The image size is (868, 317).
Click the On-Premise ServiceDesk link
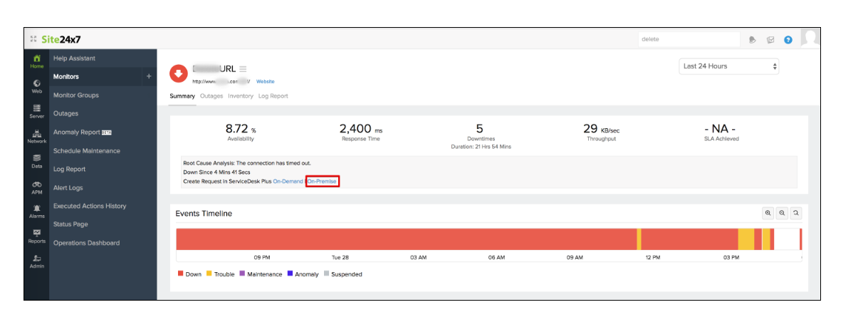click(322, 182)
